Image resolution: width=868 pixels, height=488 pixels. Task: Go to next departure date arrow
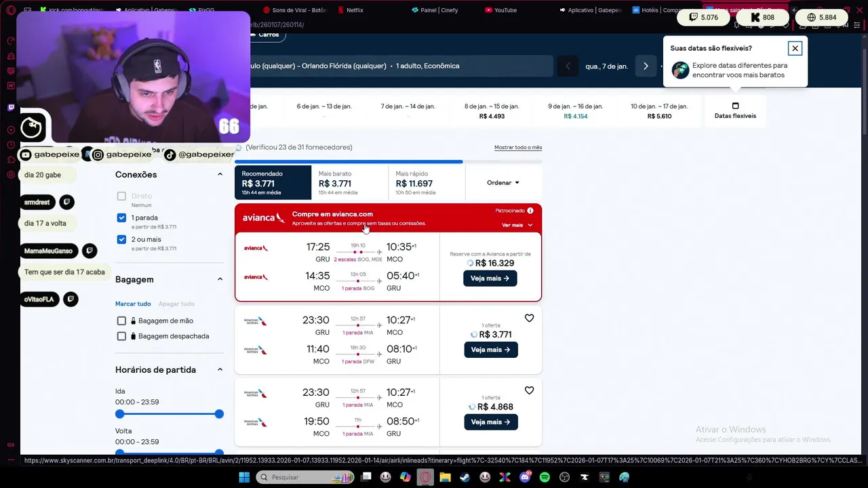(646, 66)
